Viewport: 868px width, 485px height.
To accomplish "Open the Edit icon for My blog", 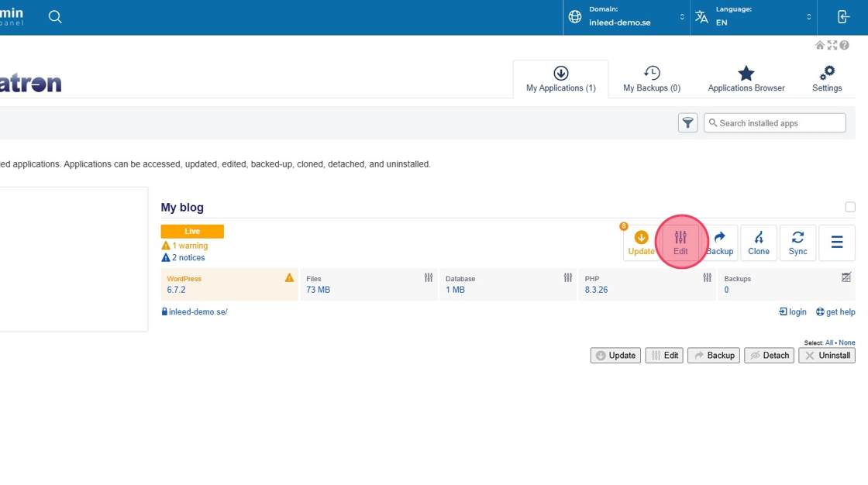I will click(x=680, y=242).
